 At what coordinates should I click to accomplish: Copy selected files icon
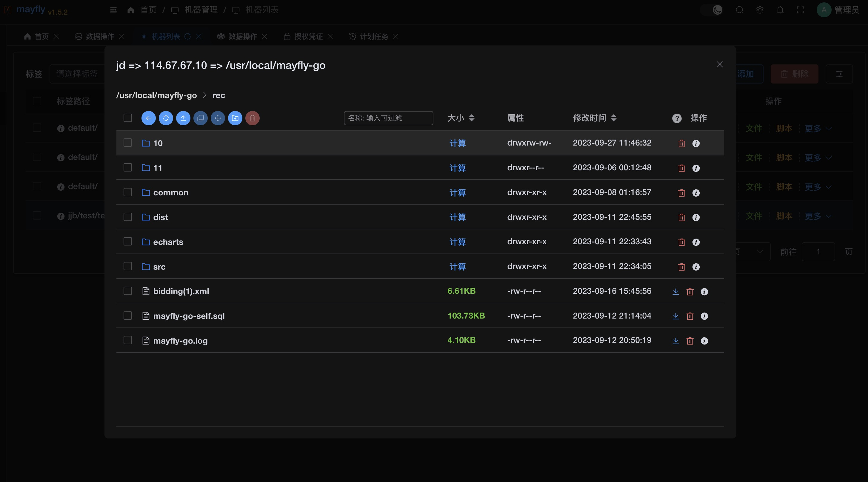201,118
